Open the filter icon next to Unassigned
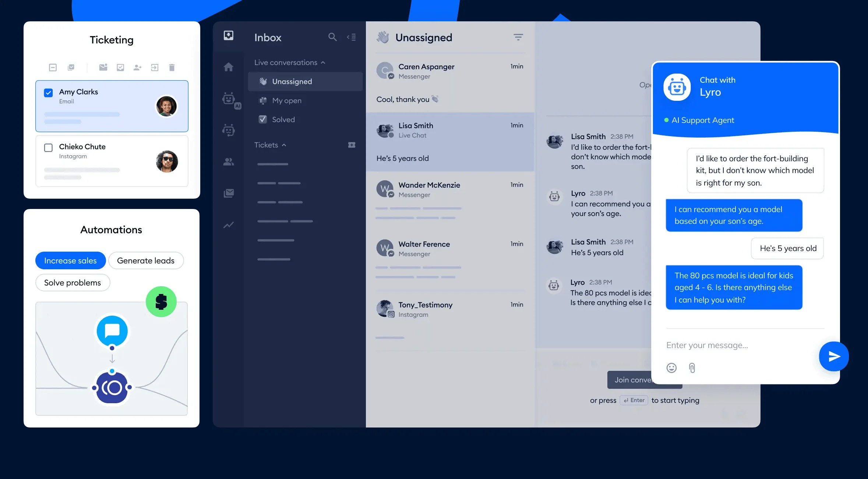The width and height of the screenshot is (868, 479). (518, 37)
